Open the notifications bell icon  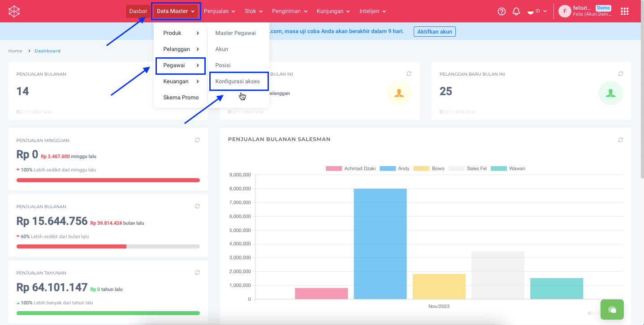coord(516,11)
